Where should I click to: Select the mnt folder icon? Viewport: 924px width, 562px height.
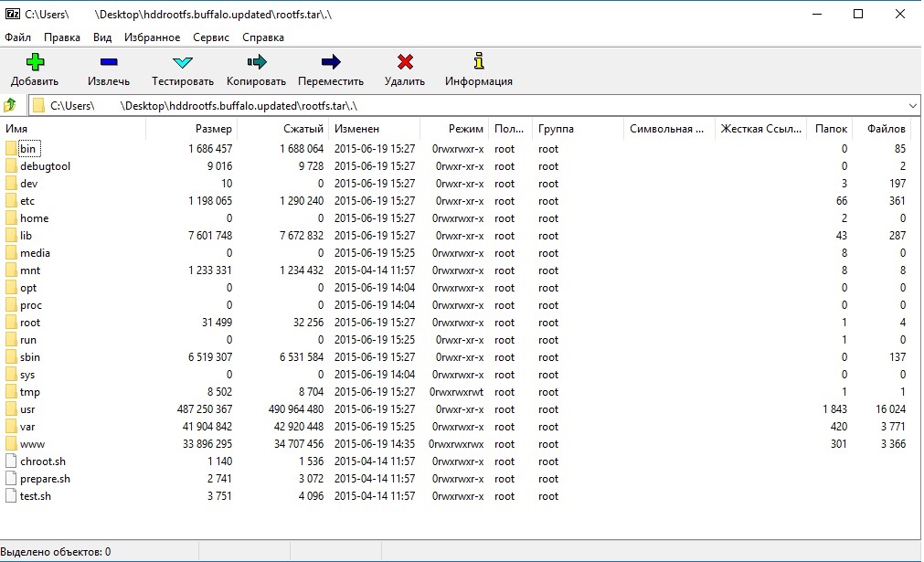point(11,270)
